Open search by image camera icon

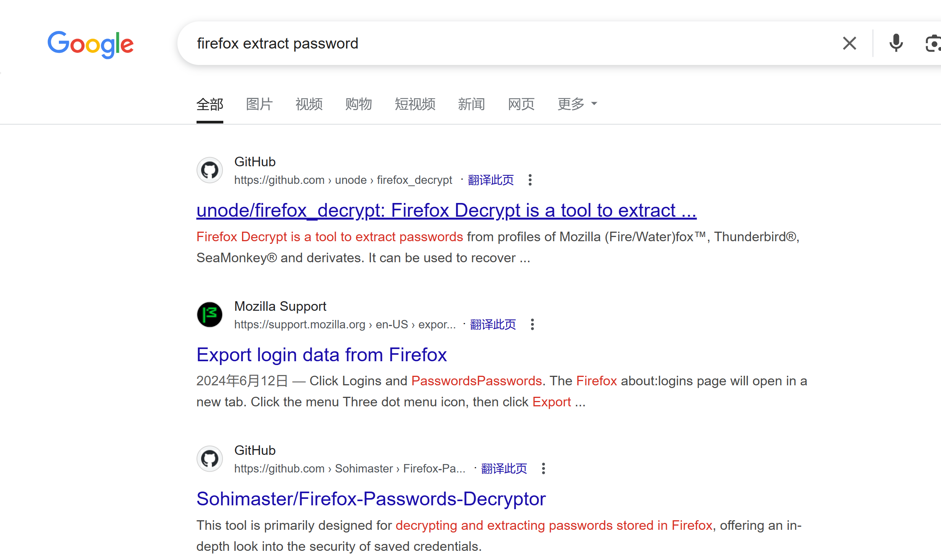pyautogui.click(x=932, y=44)
